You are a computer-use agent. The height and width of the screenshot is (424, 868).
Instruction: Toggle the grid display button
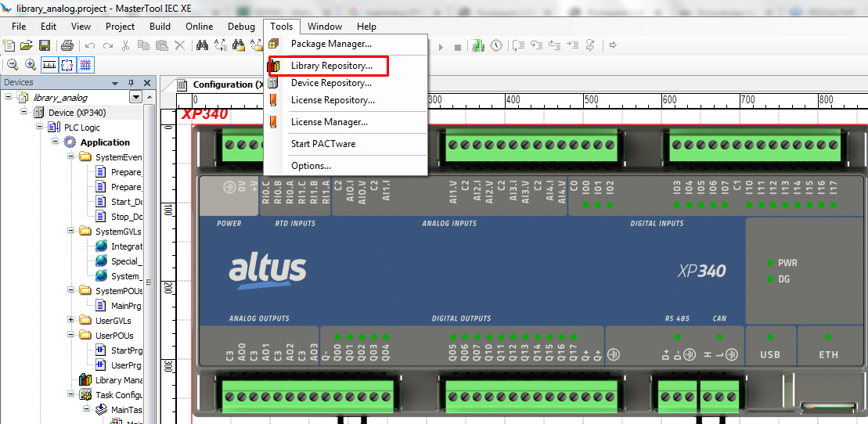[85, 65]
